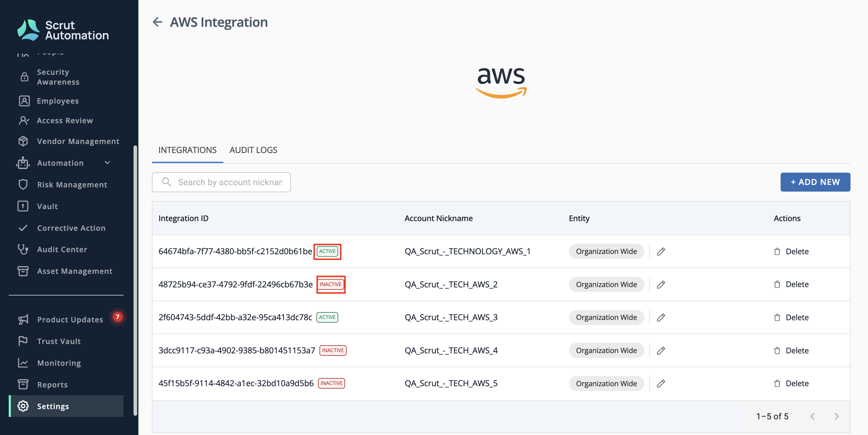
Task: Click the Account Nickname column header
Action: point(439,218)
